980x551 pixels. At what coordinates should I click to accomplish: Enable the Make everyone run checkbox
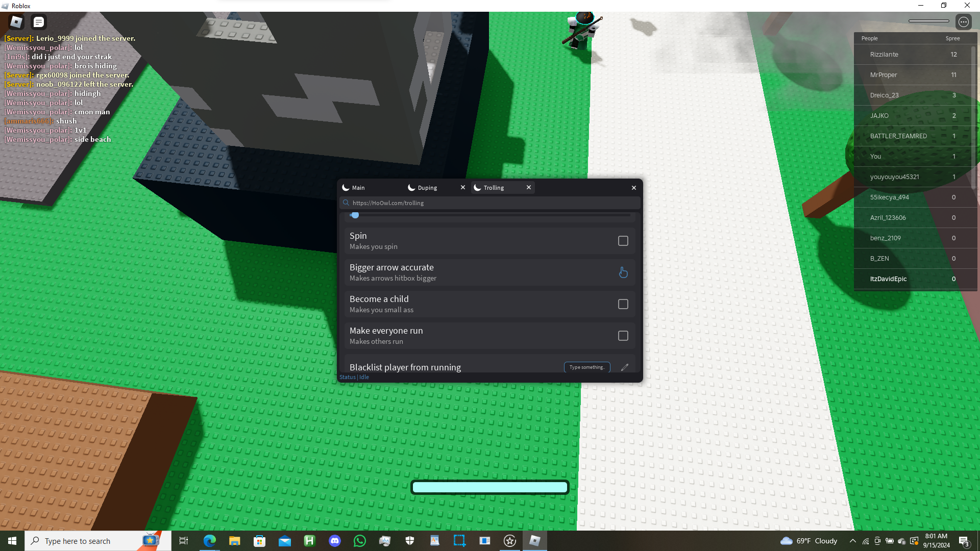coord(623,336)
